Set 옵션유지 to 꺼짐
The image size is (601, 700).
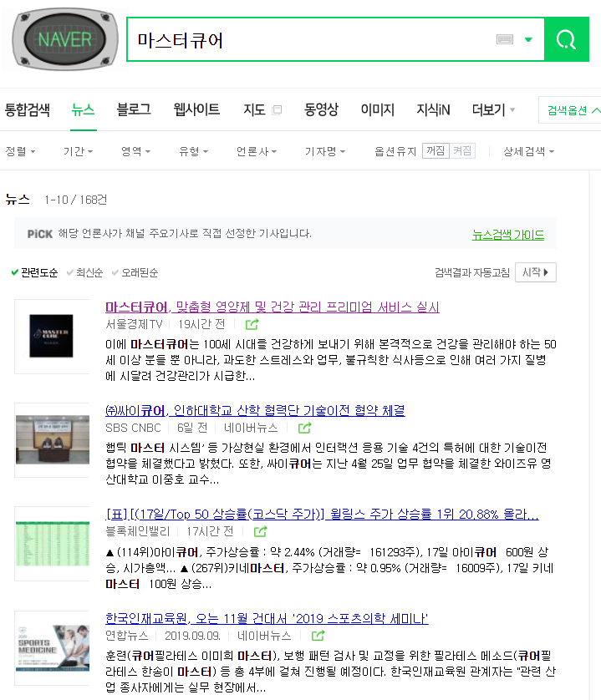(x=435, y=151)
